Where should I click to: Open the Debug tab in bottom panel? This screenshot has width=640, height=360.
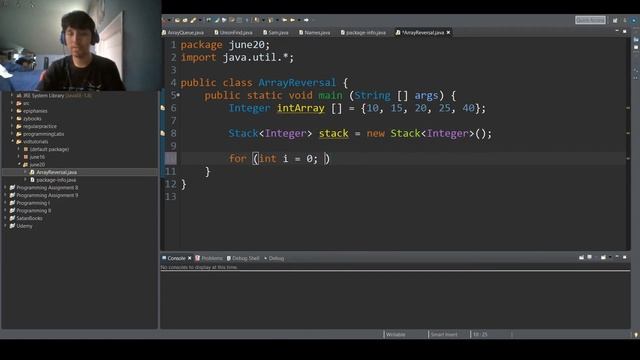[x=274, y=258]
